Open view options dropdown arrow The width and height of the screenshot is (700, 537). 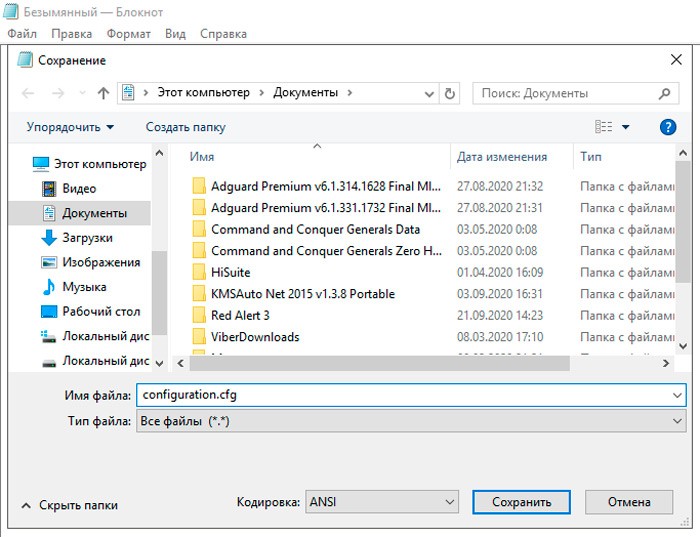pos(625,127)
